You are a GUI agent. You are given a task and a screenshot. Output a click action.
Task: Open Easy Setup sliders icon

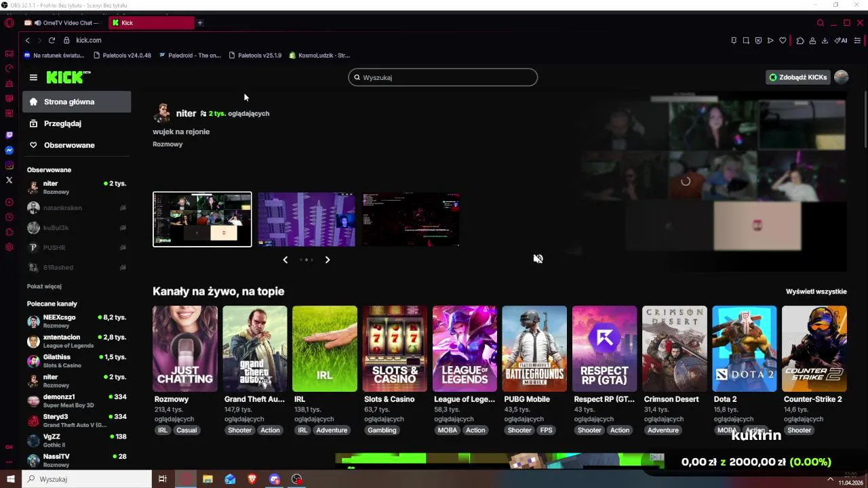pos(858,40)
